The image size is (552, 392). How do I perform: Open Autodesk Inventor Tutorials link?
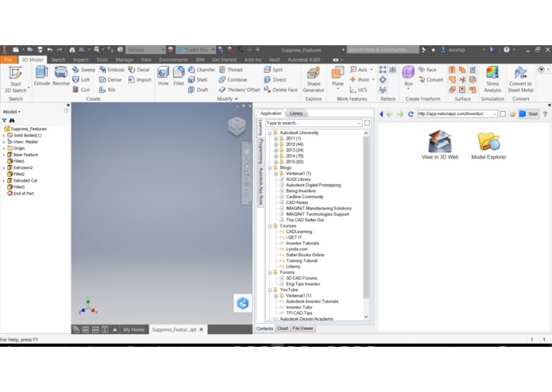(312, 302)
